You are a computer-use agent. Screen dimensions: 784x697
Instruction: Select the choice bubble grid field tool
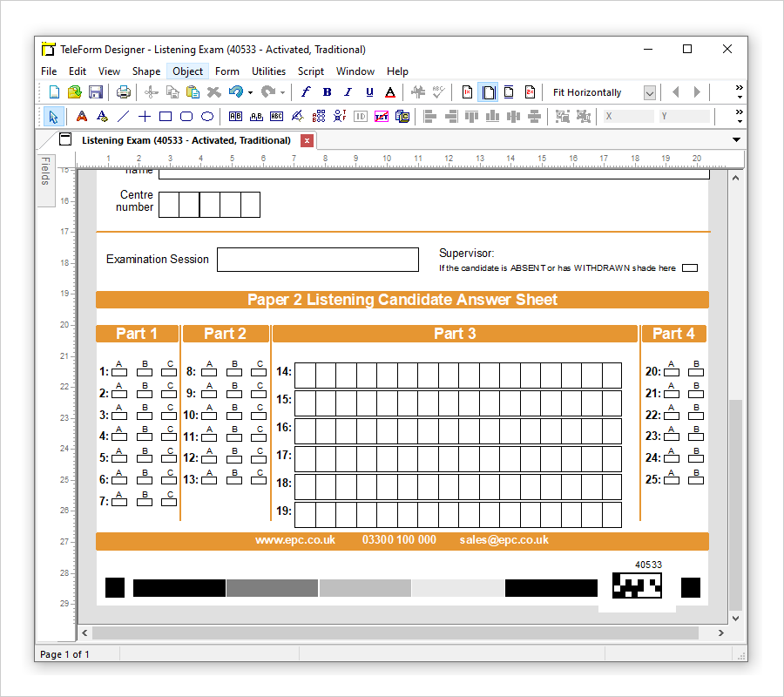click(319, 117)
